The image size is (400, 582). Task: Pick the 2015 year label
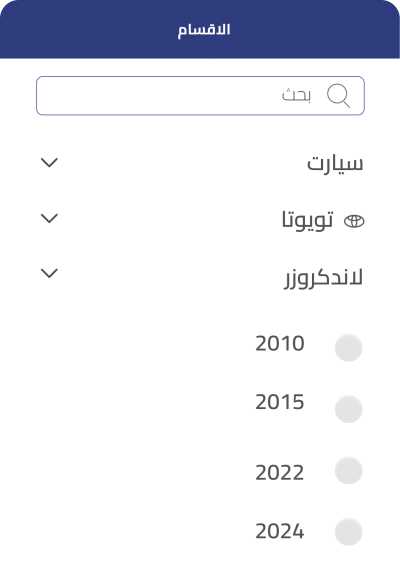coord(280,402)
